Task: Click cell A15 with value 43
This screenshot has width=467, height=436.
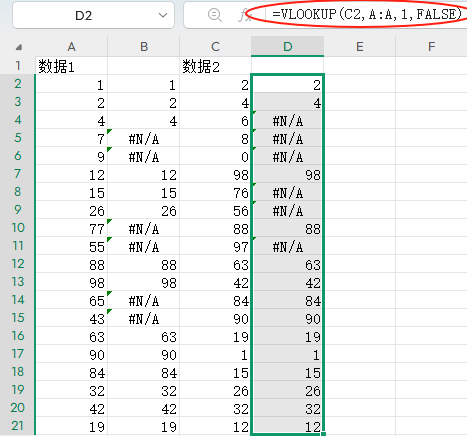Action: [x=71, y=318]
